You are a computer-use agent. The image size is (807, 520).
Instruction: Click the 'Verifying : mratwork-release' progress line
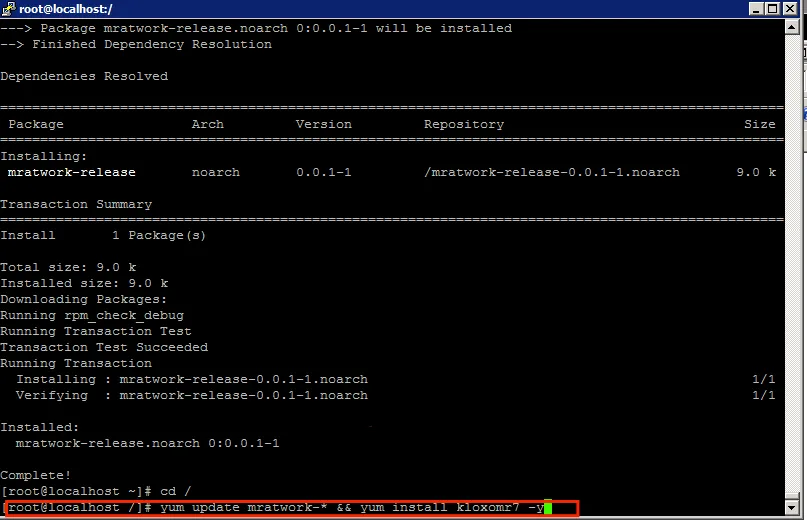pos(192,395)
